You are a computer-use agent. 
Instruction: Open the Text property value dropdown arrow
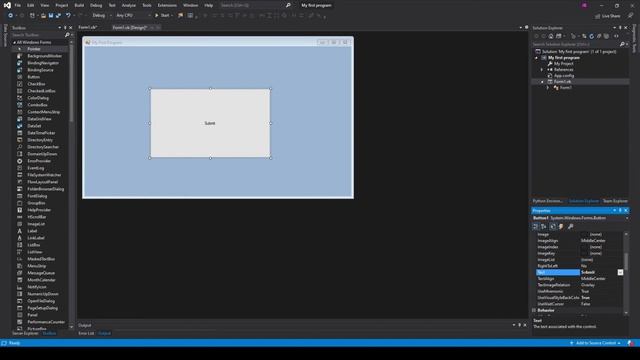tap(620, 272)
